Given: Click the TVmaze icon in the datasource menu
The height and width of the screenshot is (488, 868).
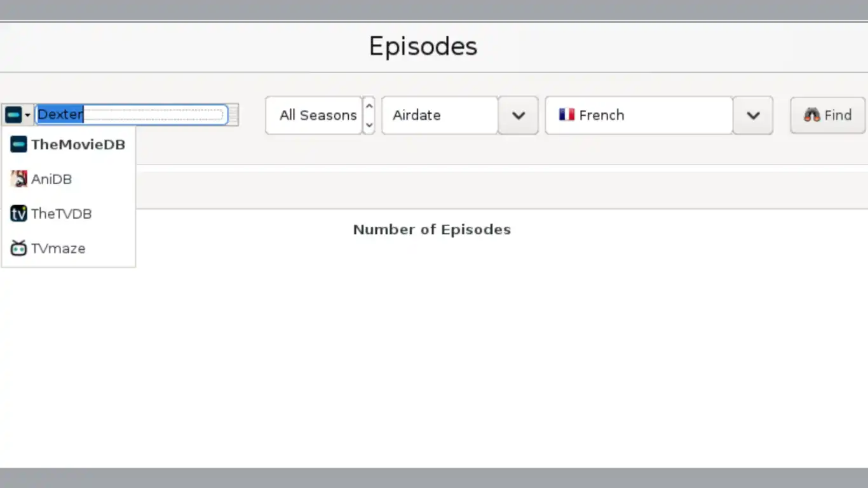Looking at the screenshot, I should pos(18,248).
